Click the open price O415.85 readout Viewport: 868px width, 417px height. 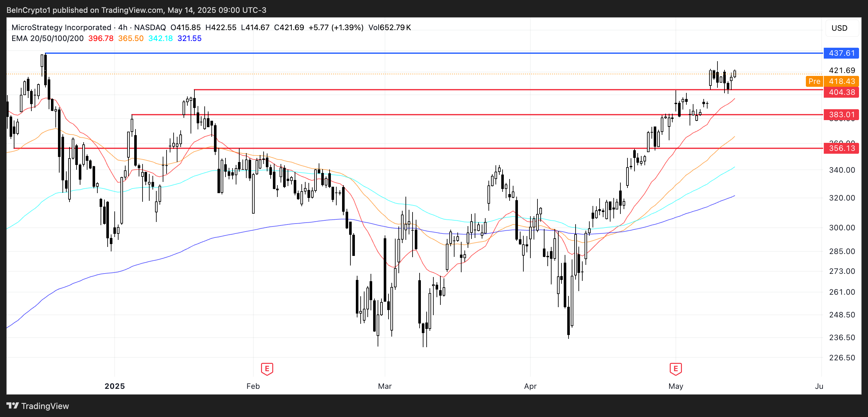pos(185,27)
